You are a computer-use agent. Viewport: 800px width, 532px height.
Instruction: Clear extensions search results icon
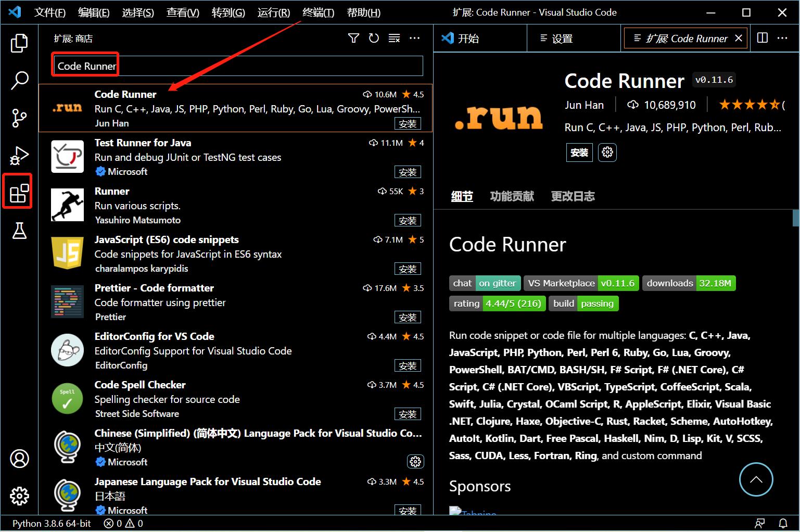(x=394, y=38)
